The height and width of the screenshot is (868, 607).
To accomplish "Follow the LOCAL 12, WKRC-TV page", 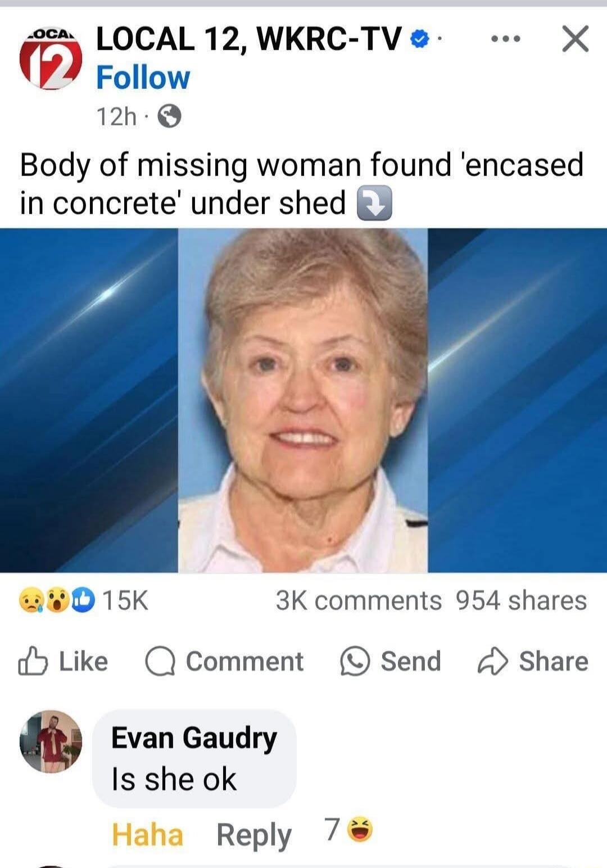I will 143,78.
